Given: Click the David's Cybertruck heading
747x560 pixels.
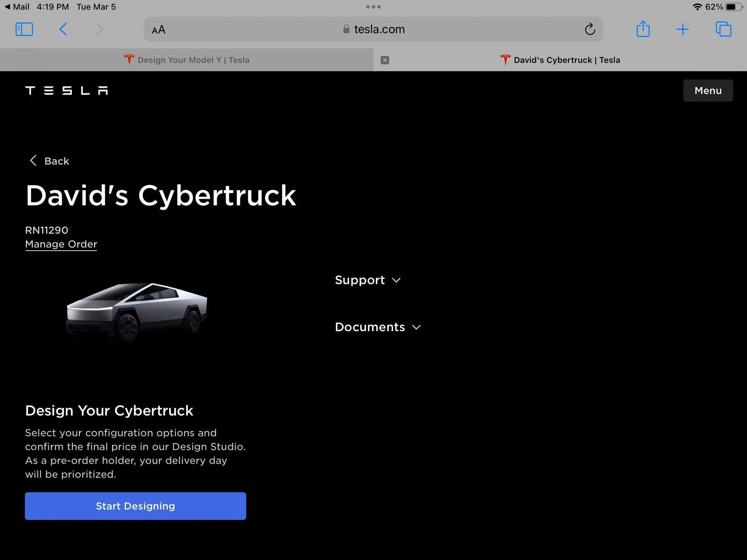Looking at the screenshot, I should 161,196.
